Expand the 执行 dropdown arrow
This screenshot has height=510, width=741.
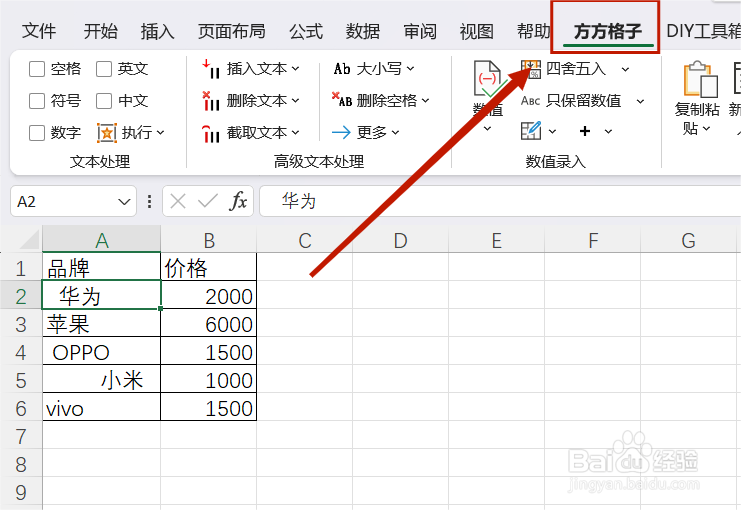(160, 133)
